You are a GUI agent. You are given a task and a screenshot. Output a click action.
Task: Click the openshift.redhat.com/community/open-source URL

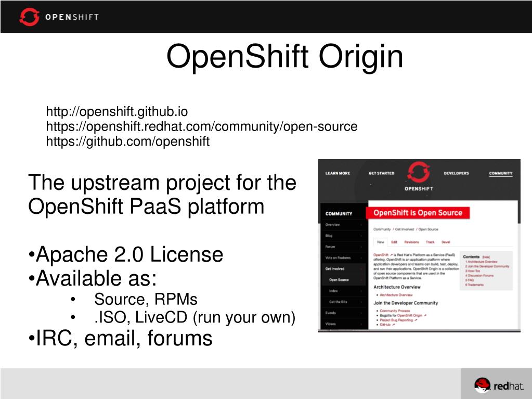tap(202, 126)
